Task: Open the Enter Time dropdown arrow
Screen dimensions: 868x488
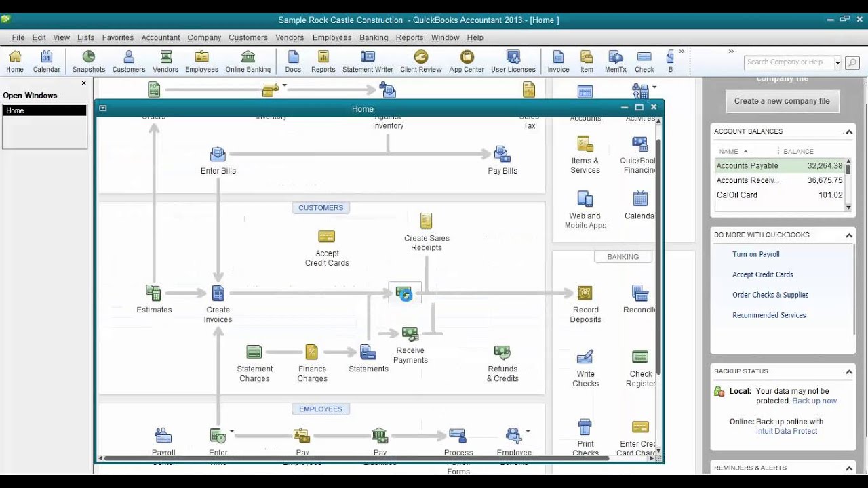Action: (x=231, y=431)
